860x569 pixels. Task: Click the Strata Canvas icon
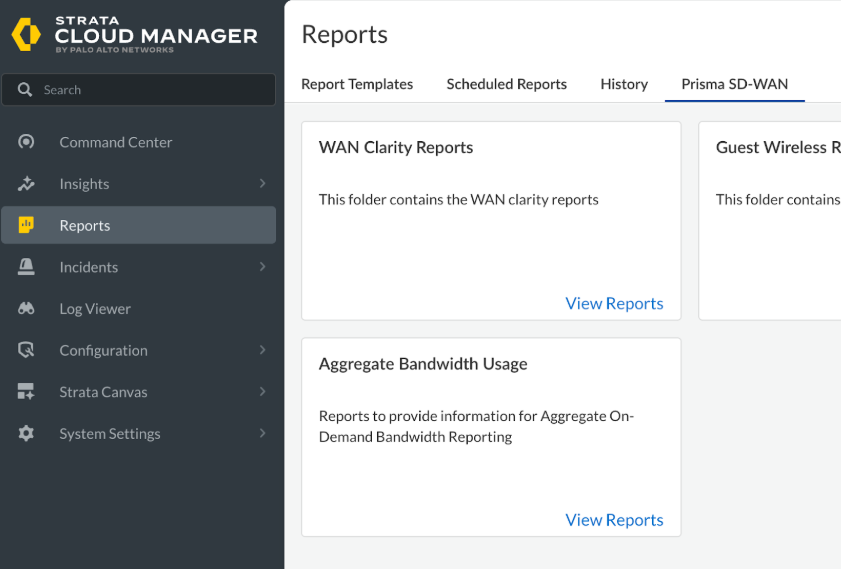pyautogui.click(x=26, y=392)
